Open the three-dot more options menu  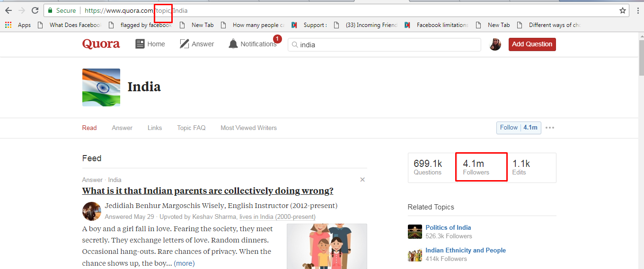[550, 128]
